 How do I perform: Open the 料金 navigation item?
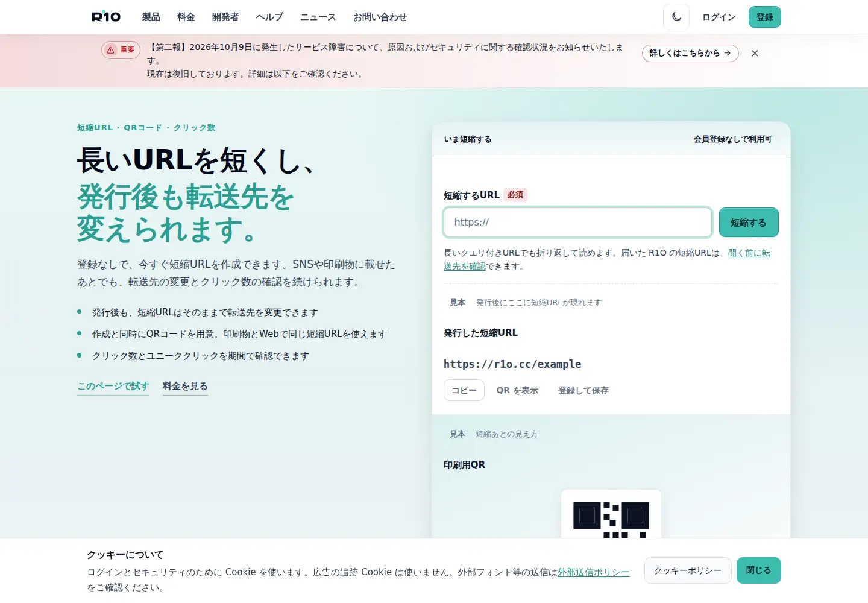(186, 17)
